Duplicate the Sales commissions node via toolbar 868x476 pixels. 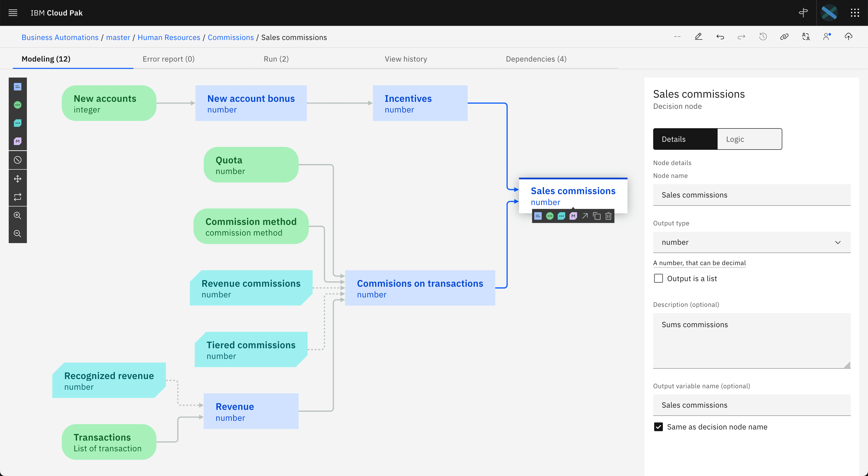(597, 216)
